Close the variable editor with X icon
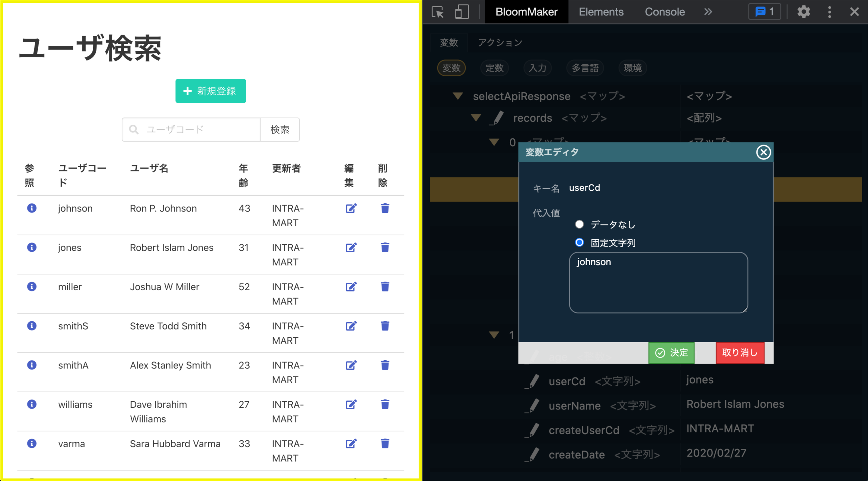This screenshot has height=481, width=868. (763, 152)
